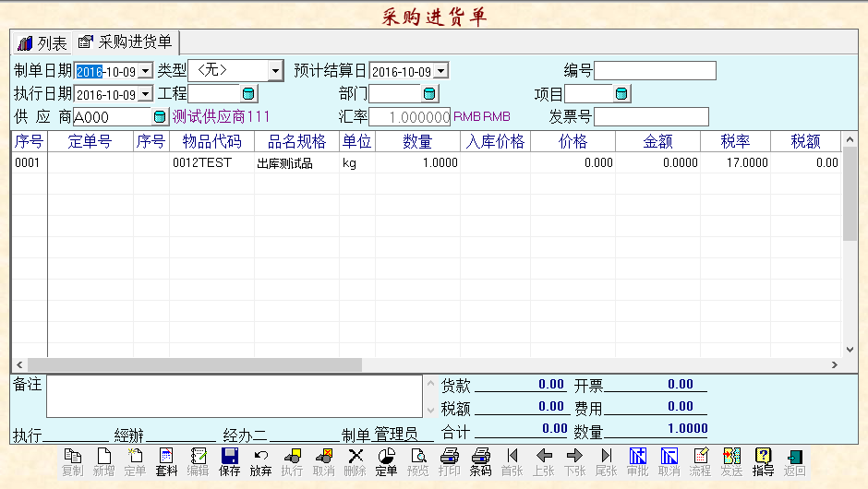The width and height of the screenshot is (868, 489).
Task: Click the table's scroll right arrow
Action: point(834,364)
